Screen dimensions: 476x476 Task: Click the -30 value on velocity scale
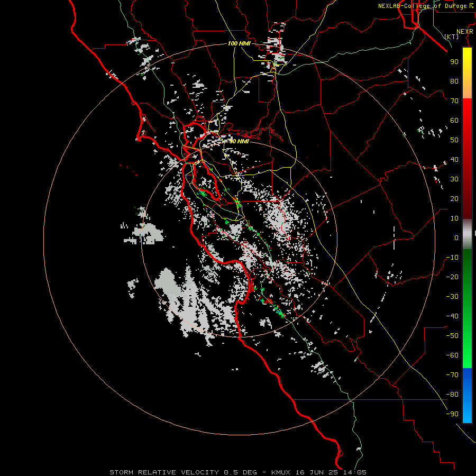[452, 297]
